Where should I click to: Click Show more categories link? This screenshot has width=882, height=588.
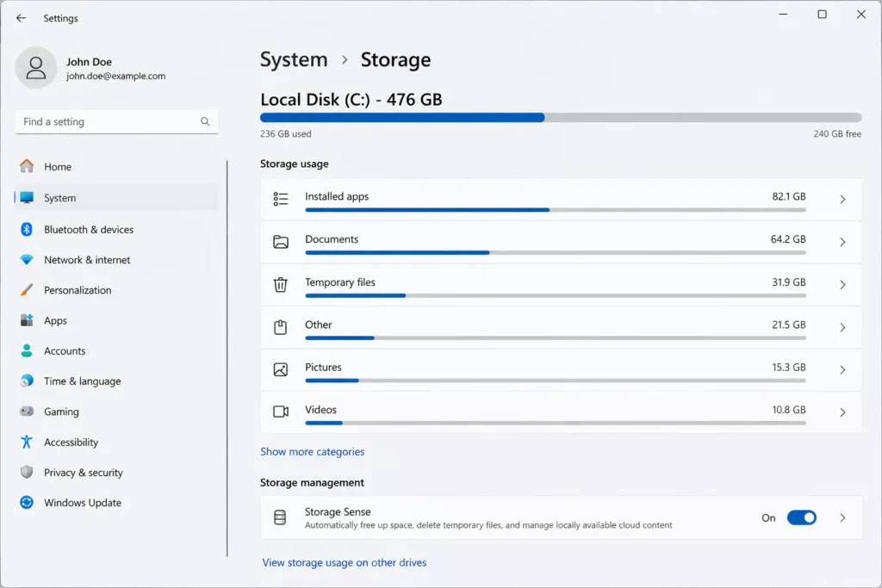coord(312,451)
